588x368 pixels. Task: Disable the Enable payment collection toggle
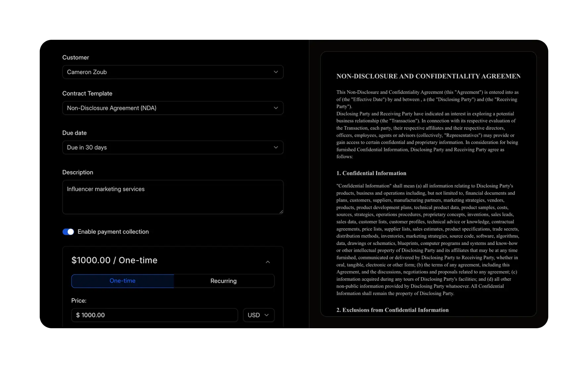(68, 231)
